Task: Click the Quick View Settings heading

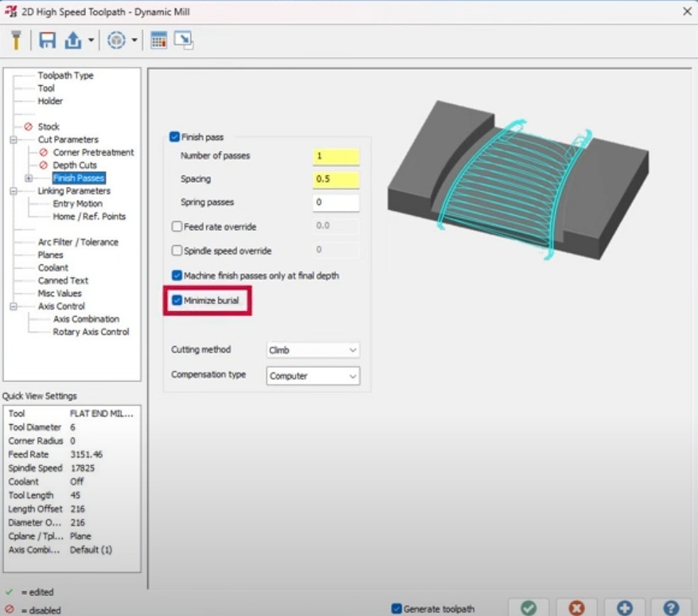Action: coord(39,396)
